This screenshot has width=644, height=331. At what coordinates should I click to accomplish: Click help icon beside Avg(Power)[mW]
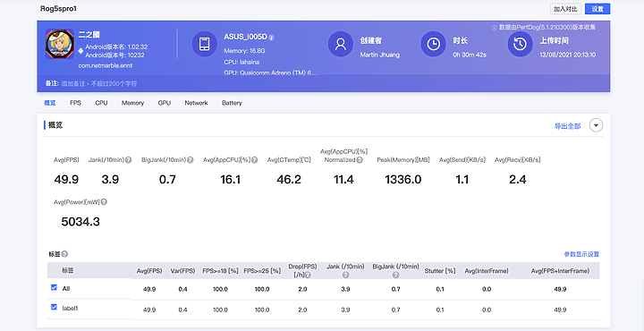coord(104,202)
